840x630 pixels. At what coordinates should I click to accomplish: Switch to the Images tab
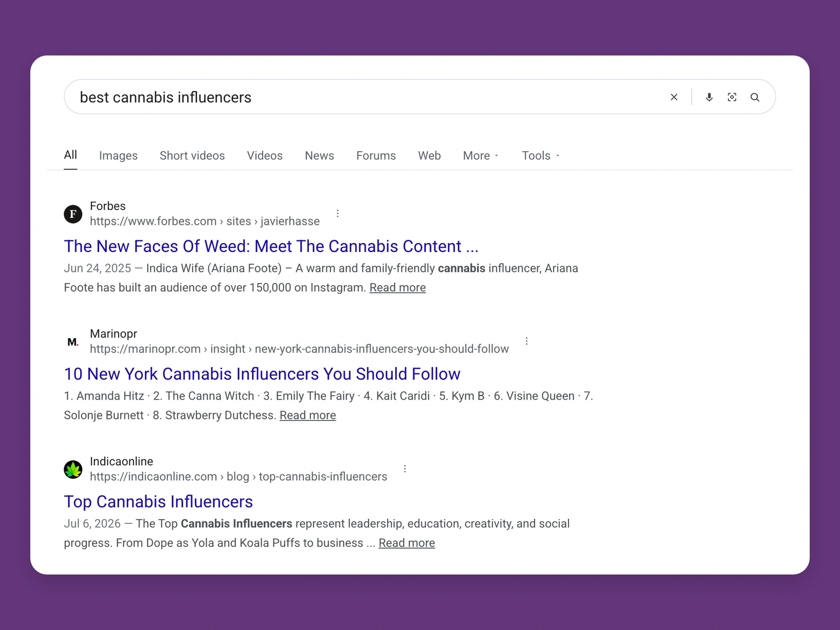(118, 155)
